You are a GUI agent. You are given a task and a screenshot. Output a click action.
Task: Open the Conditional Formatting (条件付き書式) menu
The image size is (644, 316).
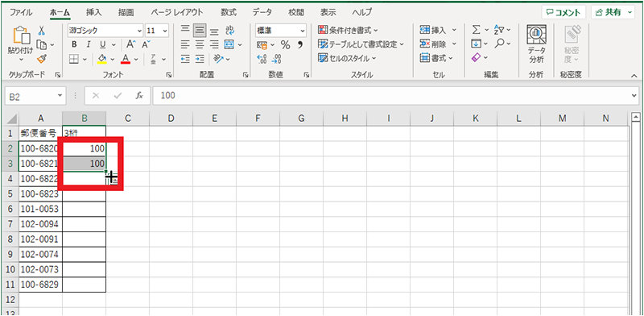coord(349,30)
